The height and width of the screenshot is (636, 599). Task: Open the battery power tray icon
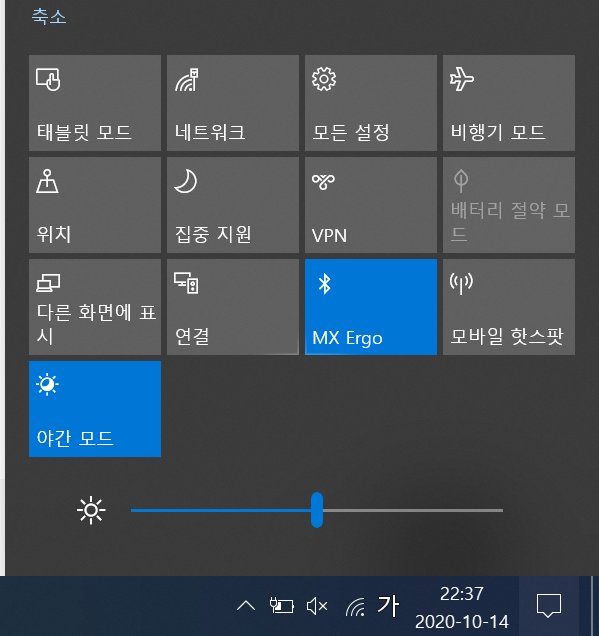pos(281,606)
